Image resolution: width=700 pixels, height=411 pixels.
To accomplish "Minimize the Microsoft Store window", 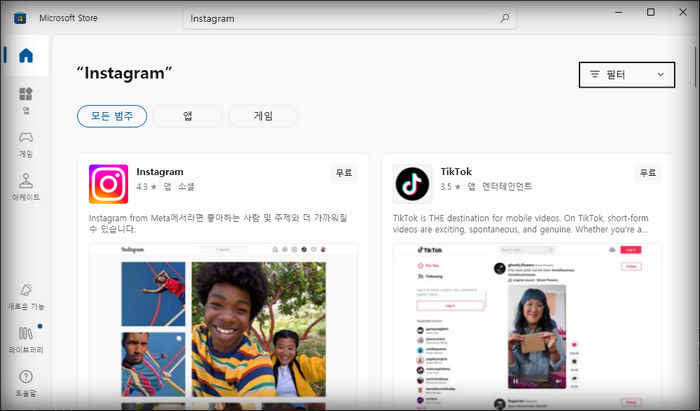I will click(x=619, y=12).
